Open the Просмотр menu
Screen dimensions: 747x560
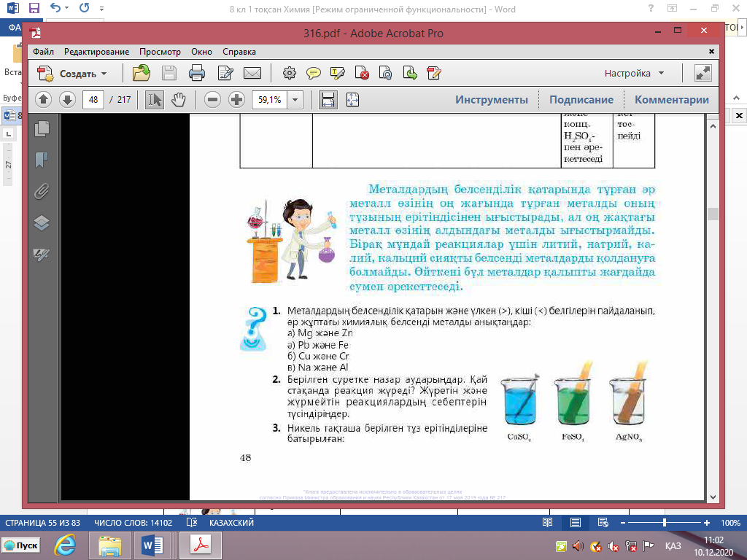160,52
